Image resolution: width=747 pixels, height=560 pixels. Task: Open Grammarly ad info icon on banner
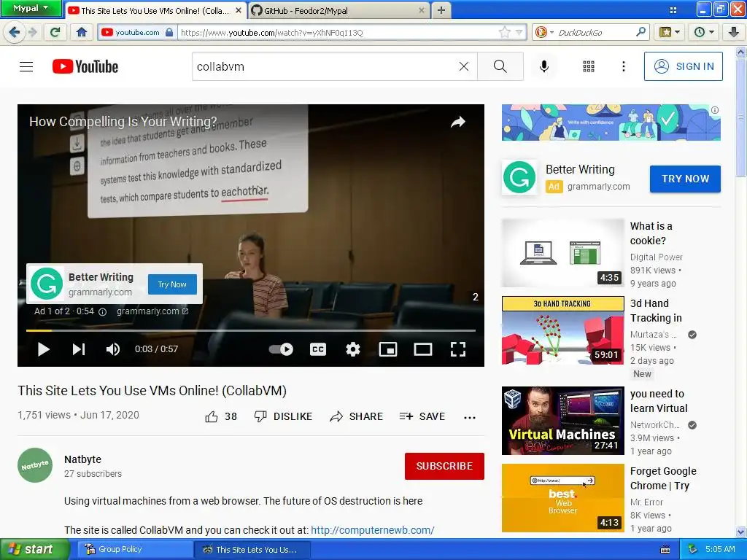[715, 110]
